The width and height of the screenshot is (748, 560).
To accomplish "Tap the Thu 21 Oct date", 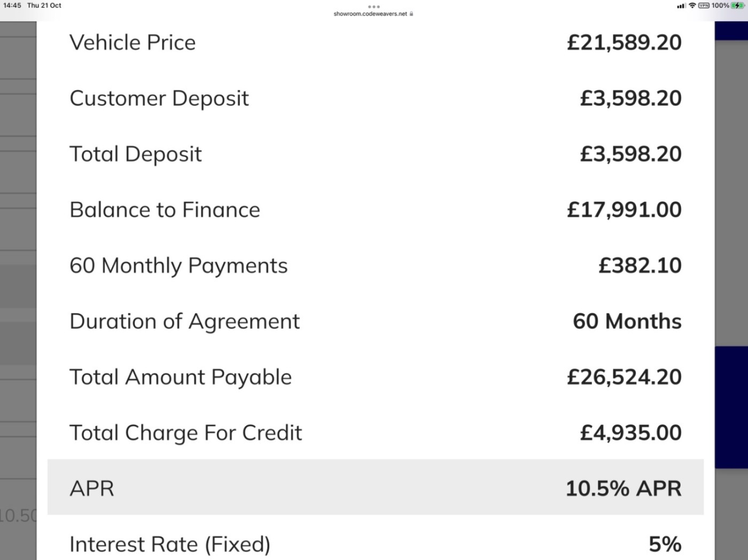I will click(x=44, y=5).
